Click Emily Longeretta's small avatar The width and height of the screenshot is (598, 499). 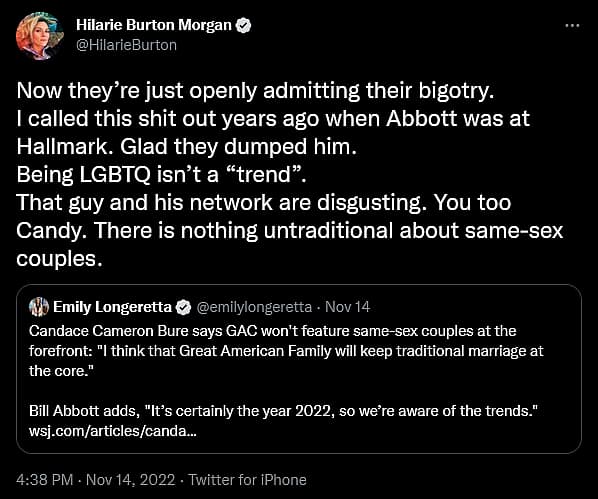point(39,307)
